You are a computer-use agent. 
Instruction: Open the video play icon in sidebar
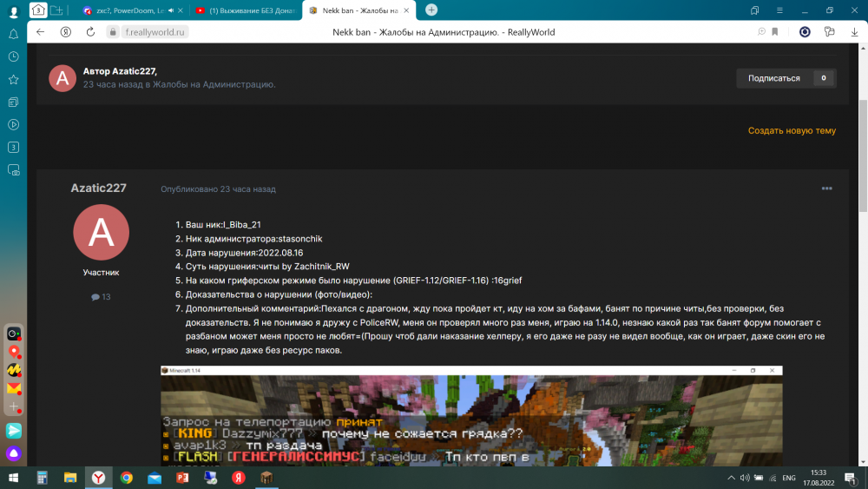13,124
